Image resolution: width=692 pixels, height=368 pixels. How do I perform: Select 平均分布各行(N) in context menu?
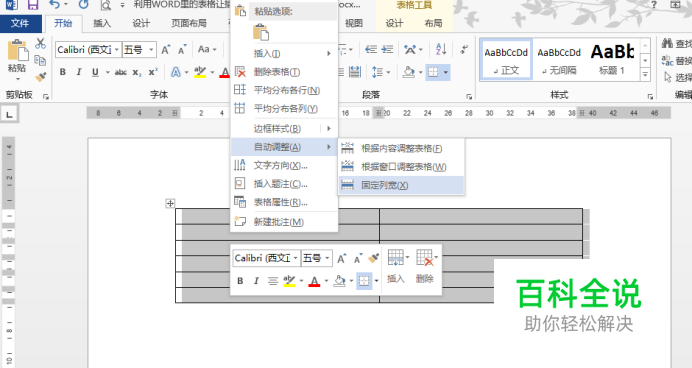(x=284, y=90)
